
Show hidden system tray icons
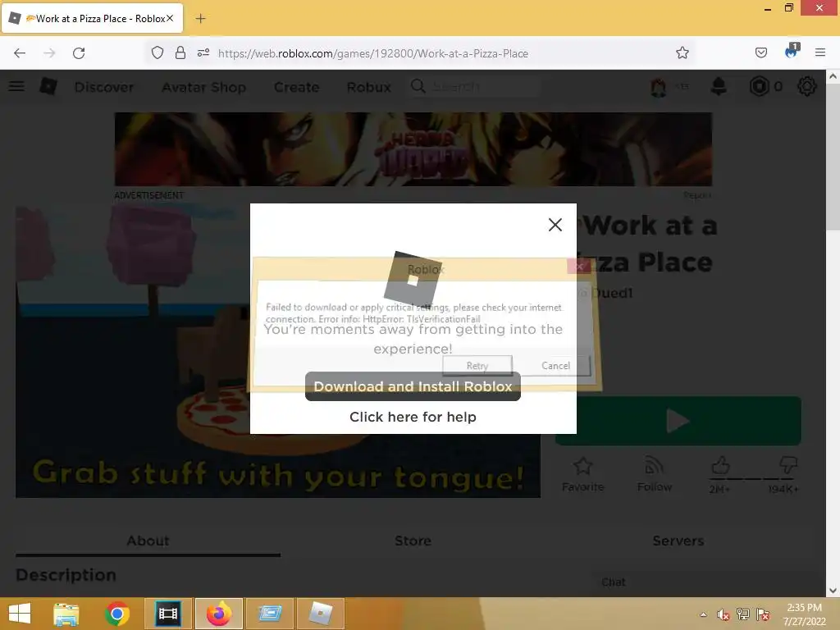tap(703, 614)
